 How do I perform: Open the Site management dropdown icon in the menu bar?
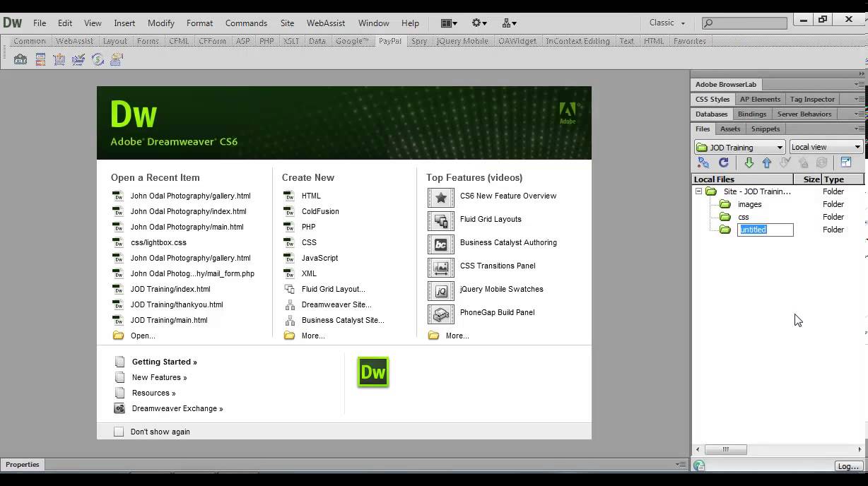[x=509, y=23]
